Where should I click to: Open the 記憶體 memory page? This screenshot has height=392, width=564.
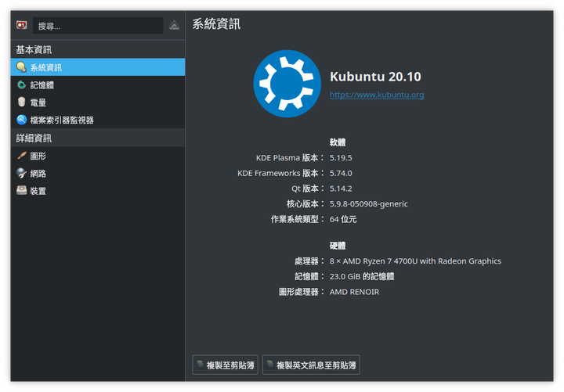(x=98, y=85)
